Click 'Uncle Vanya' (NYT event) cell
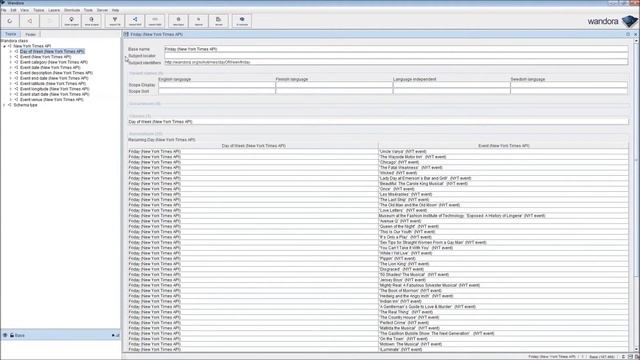Viewport: 640px width, 360px height. pos(503,151)
